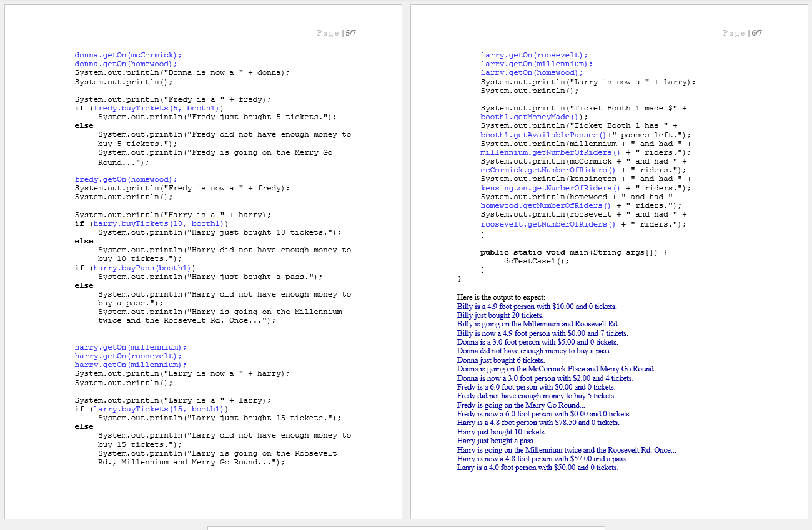Click output line 'Billy just bought 20 tickets.'
This screenshot has height=530, width=812.
[x=500, y=315]
